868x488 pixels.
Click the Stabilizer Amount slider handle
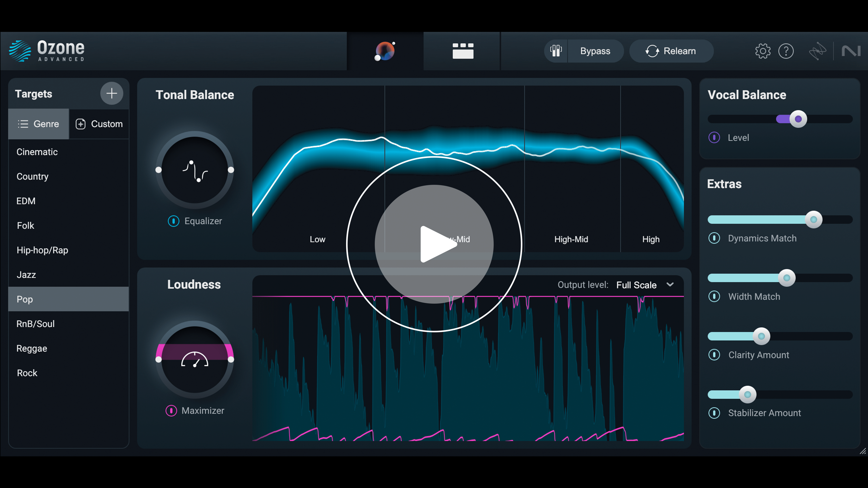click(x=748, y=394)
